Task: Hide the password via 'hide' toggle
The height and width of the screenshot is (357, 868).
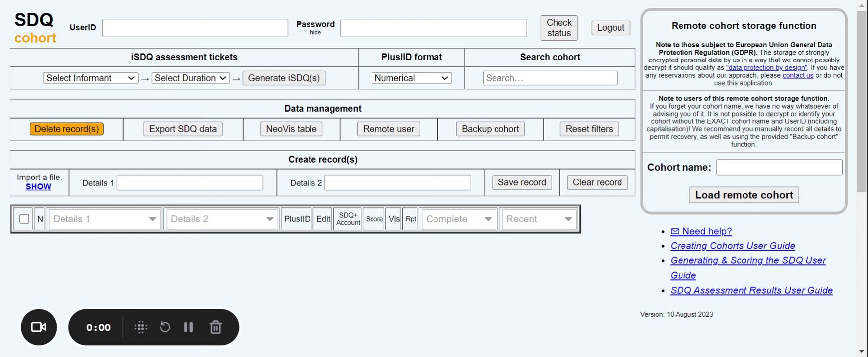Action: tap(315, 33)
